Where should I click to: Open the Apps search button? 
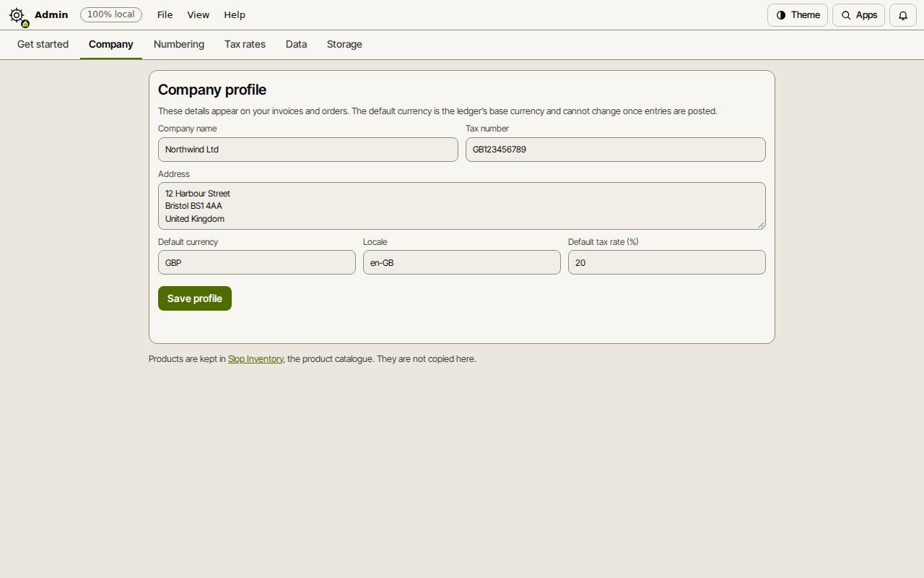(x=858, y=15)
